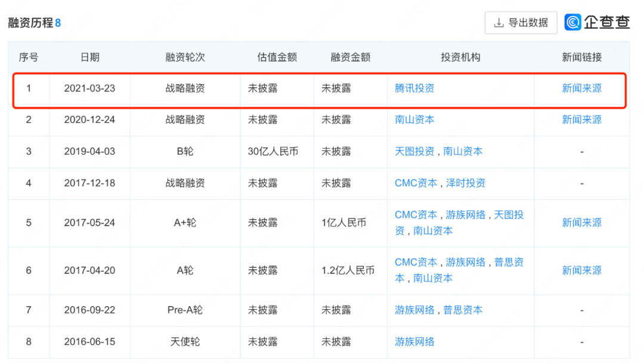This screenshot has width=644, height=364.
Task: Open 游族网络 link in 天使轮 row
Action: pos(414,341)
